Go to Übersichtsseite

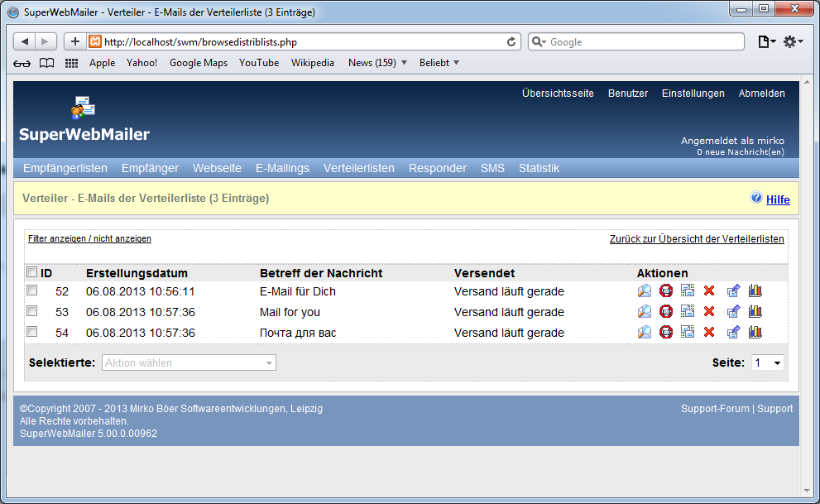click(x=558, y=93)
